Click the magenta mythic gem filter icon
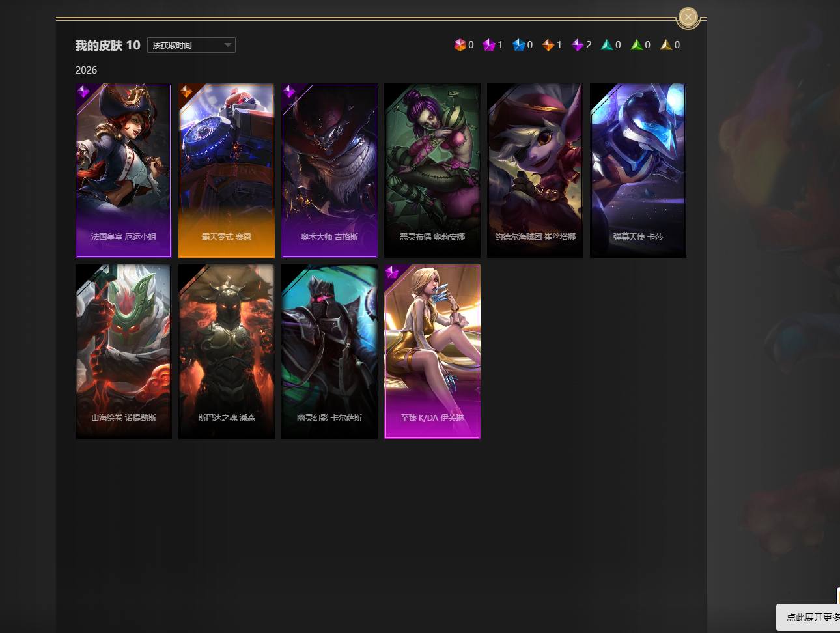 pos(489,45)
